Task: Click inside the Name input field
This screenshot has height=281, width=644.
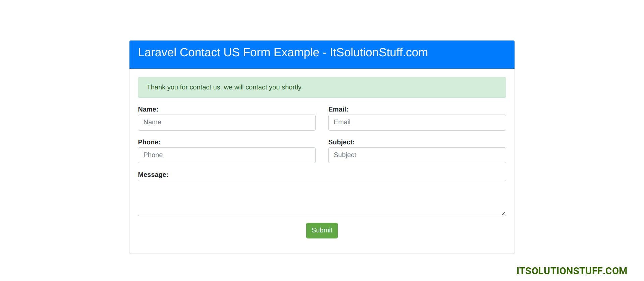Action: click(x=226, y=123)
